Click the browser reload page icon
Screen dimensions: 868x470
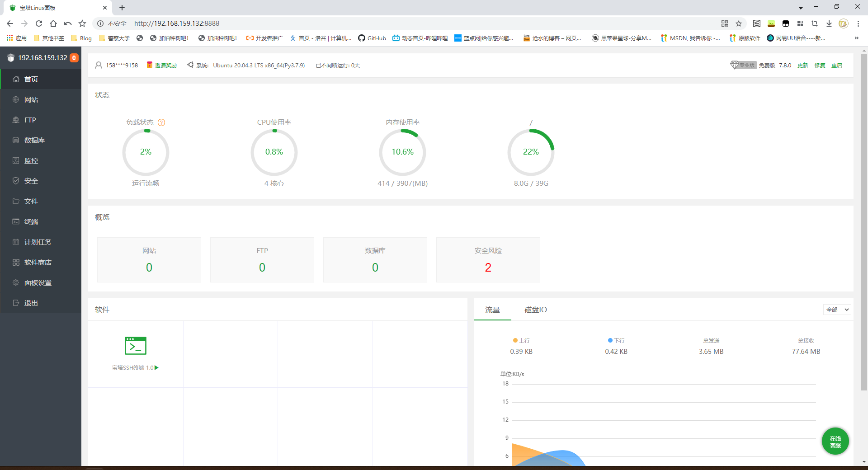[39, 23]
